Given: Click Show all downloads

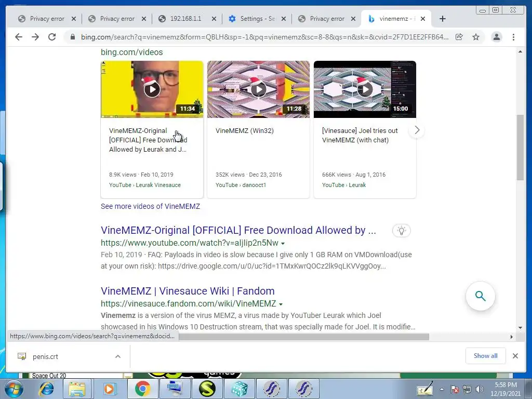Looking at the screenshot, I should coord(486,356).
